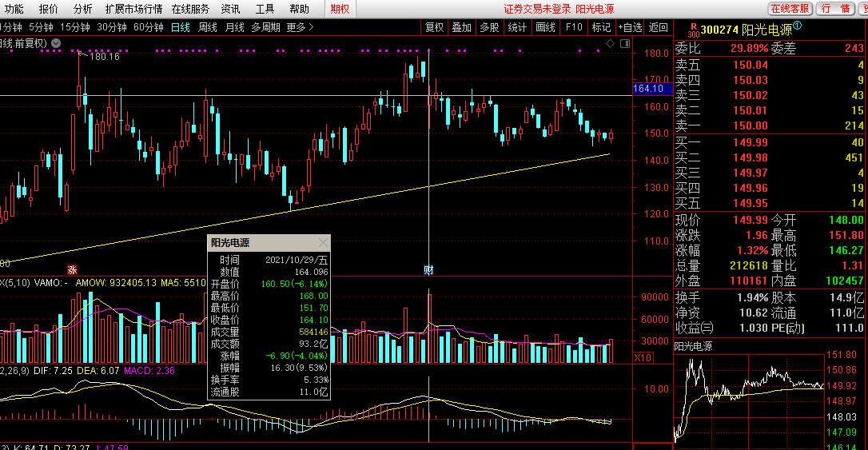Click the AMOW: 932405.13 volume label
Viewport: 868px width, 450px height.
(x=116, y=282)
